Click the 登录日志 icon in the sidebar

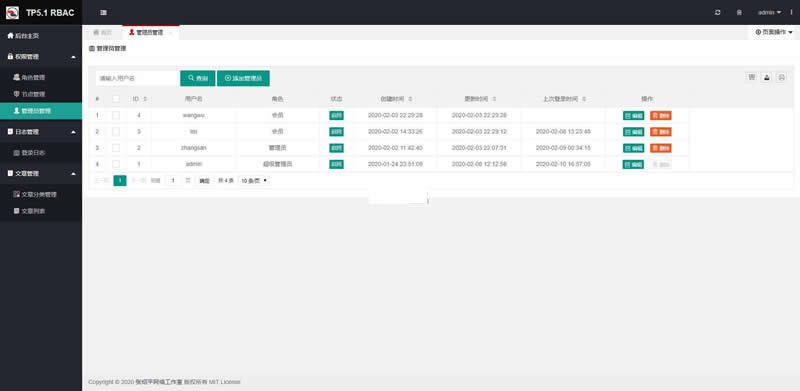tap(16, 153)
